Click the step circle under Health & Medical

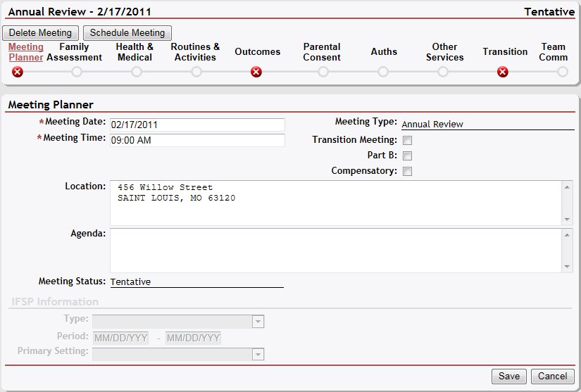coord(137,72)
